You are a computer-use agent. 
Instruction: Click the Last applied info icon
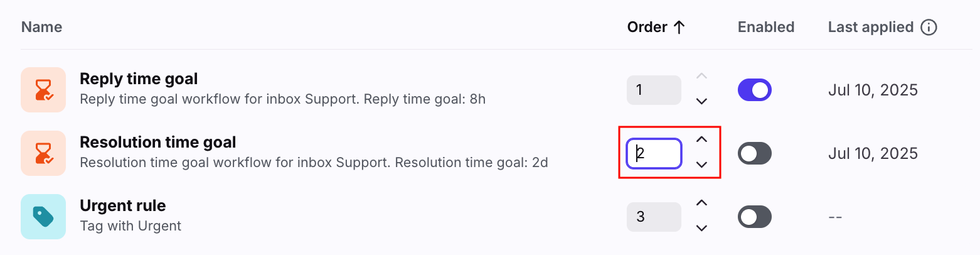pos(929,27)
